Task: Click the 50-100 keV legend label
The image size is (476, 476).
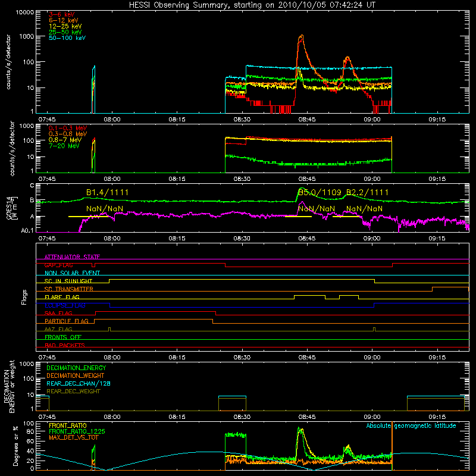Action: point(67,38)
